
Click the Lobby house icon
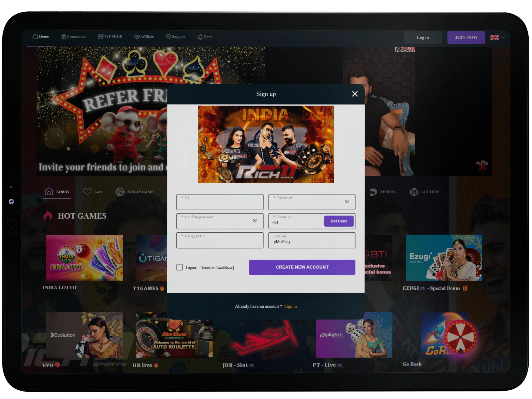(49, 191)
